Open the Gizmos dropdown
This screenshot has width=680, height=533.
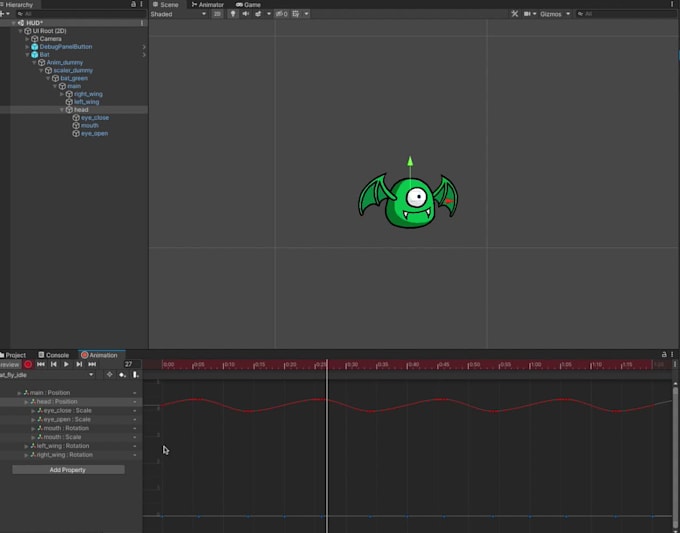coord(555,14)
